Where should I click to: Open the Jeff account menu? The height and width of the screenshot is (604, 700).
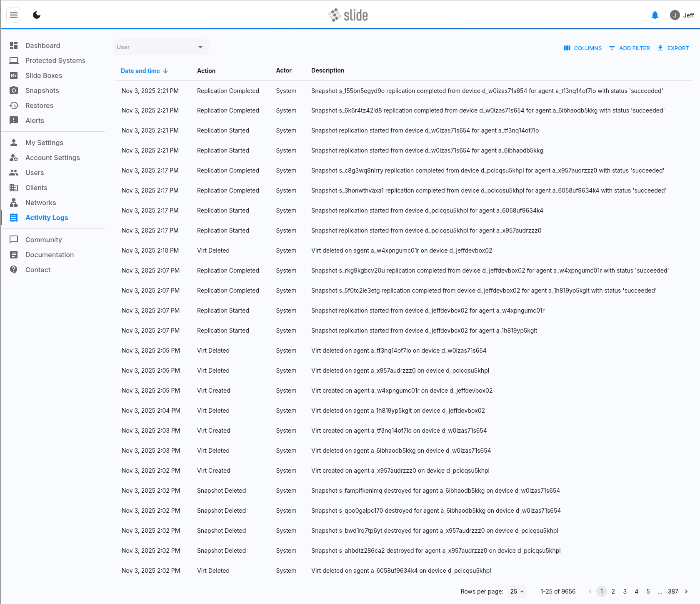click(x=682, y=15)
